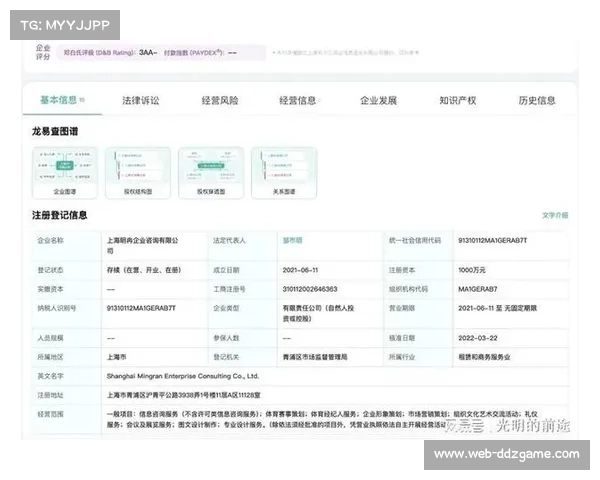Open the 经营风险 tab
Image resolution: width=600 pixels, height=480 pixels.
(220, 100)
